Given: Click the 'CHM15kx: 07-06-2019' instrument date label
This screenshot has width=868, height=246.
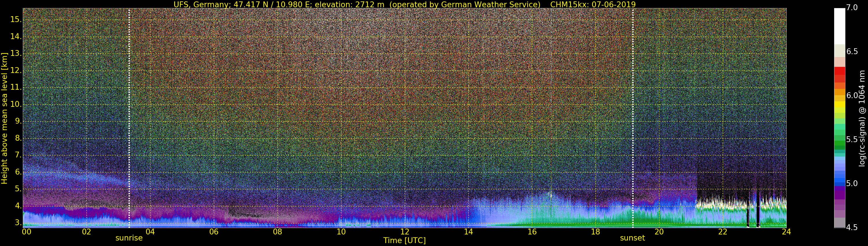Looking at the screenshot, I should click(593, 4).
